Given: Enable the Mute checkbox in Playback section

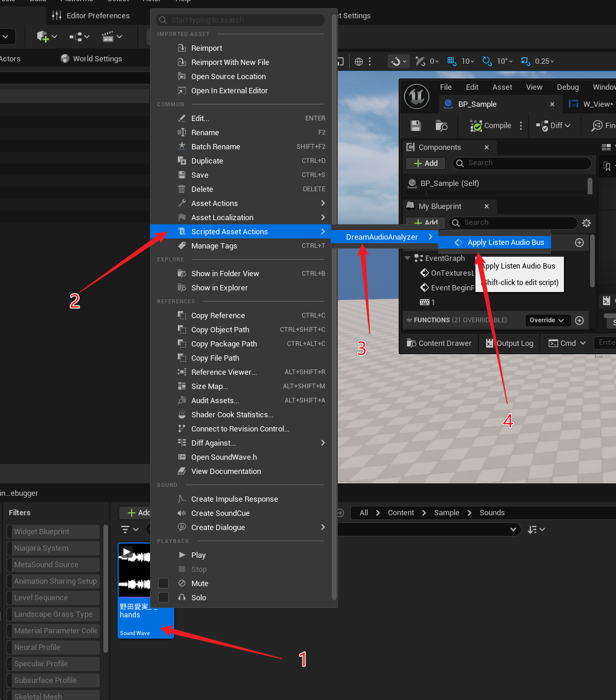Looking at the screenshot, I should point(164,583).
